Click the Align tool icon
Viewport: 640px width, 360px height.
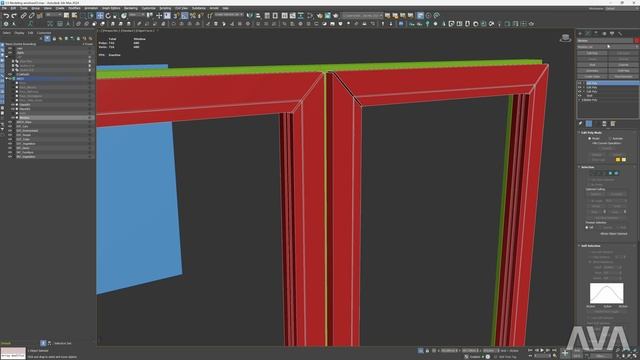tap(258, 16)
